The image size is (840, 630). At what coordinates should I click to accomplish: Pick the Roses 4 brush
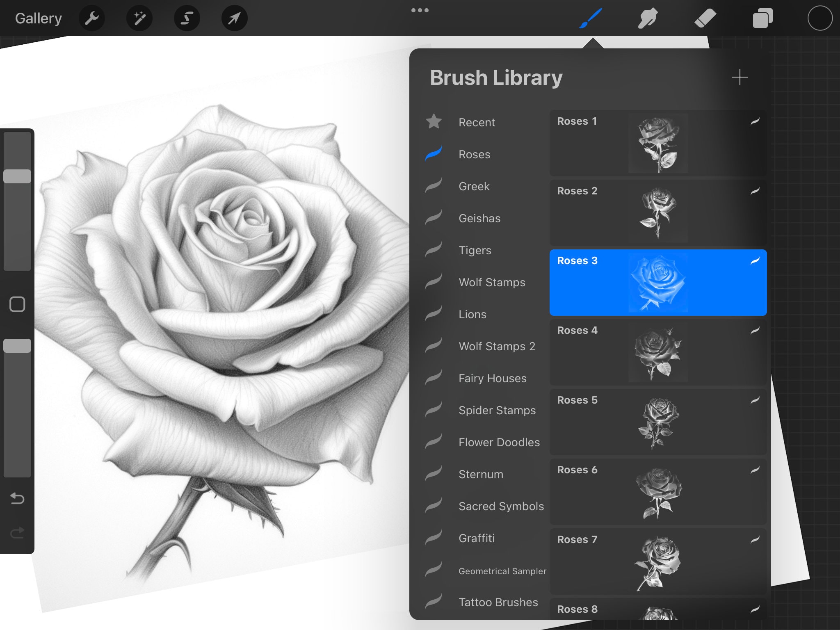coord(658,352)
